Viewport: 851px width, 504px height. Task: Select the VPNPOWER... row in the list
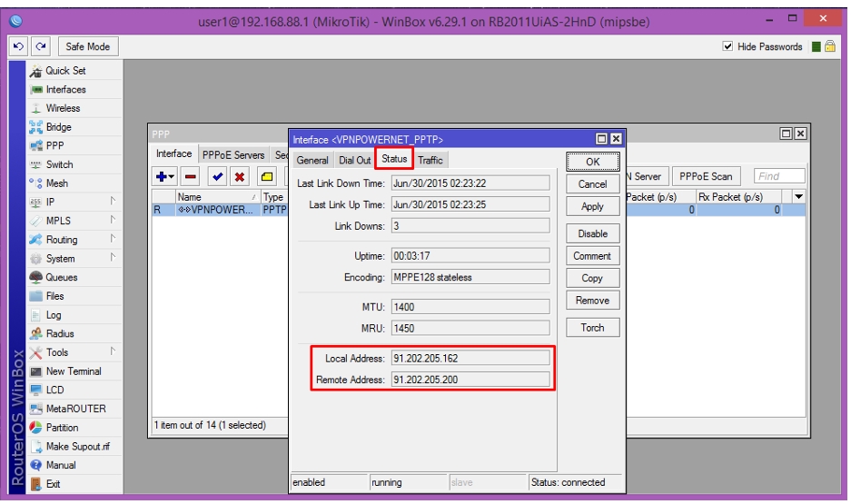pyautogui.click(x=220, y=210)
